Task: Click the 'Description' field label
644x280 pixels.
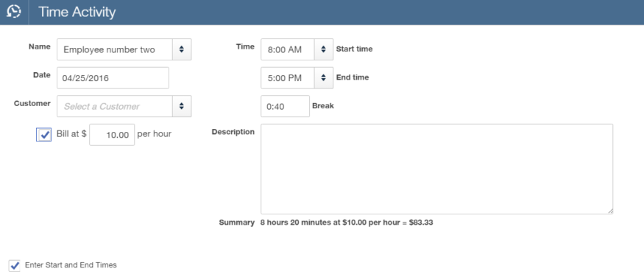Action: point(233,132)
